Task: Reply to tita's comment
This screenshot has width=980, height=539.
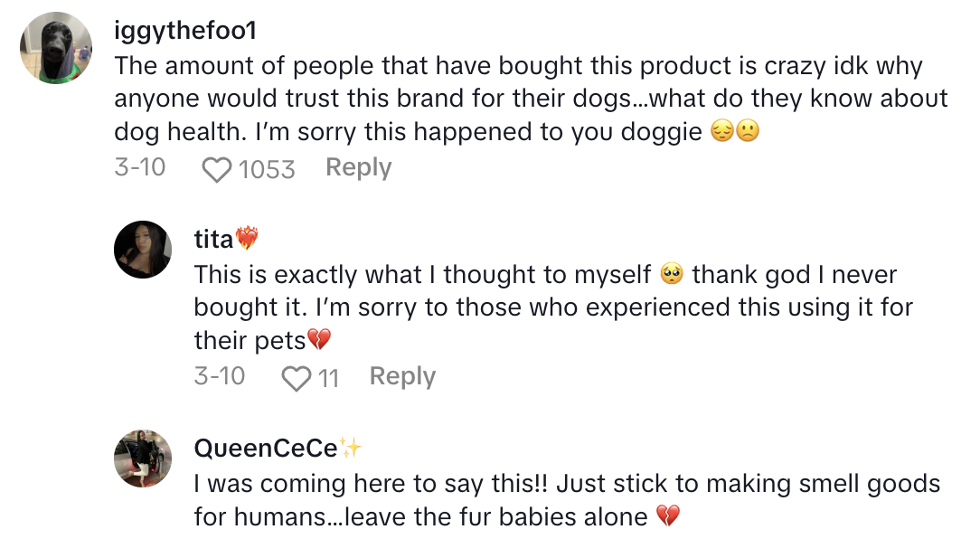Action: coord(402,377)
